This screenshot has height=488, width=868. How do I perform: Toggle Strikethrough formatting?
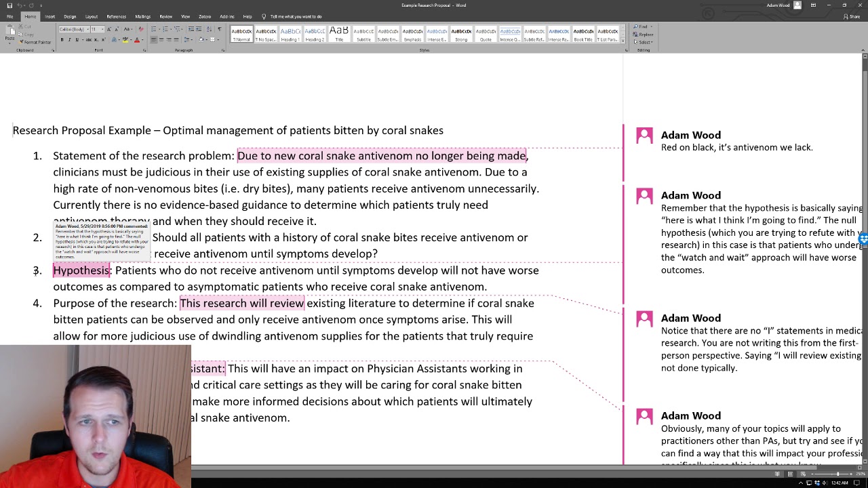pyautogui.click(x=89, y=40)
